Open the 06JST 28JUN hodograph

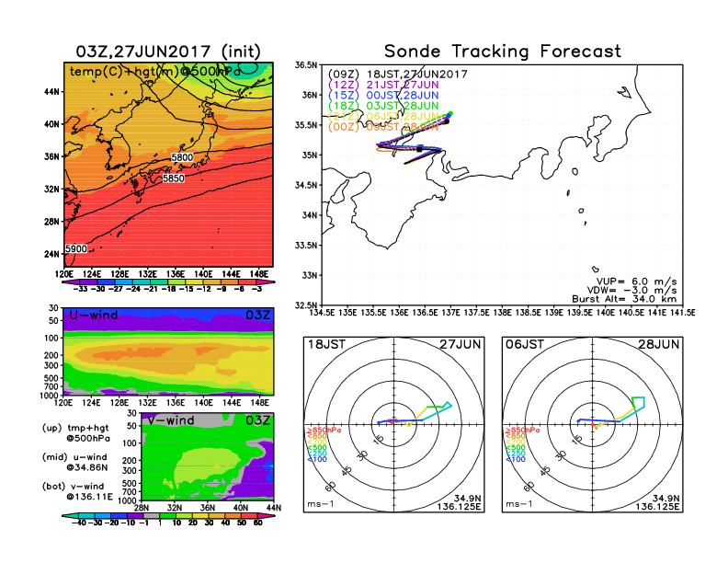point(594,424)
